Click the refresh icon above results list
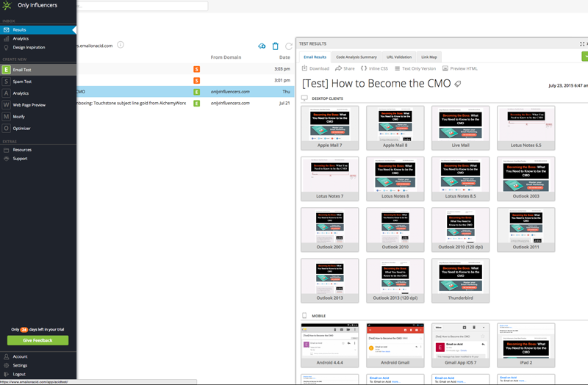 [289, 46]
